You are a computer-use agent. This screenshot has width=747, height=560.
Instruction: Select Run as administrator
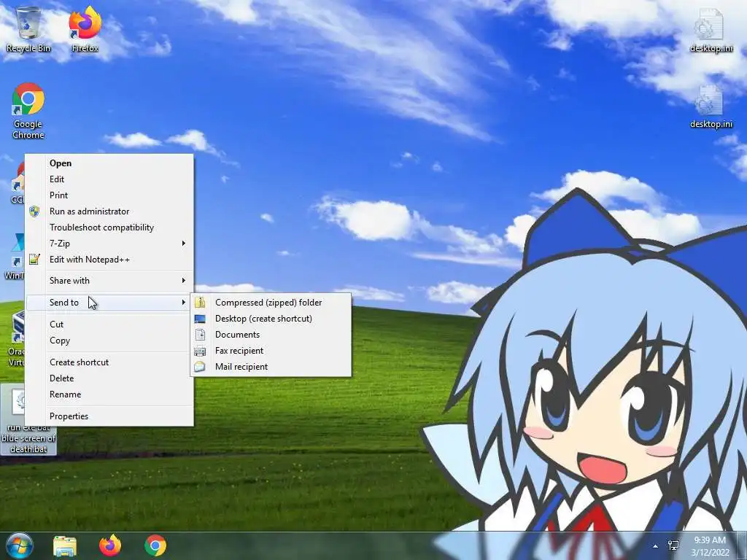(109, 211)
